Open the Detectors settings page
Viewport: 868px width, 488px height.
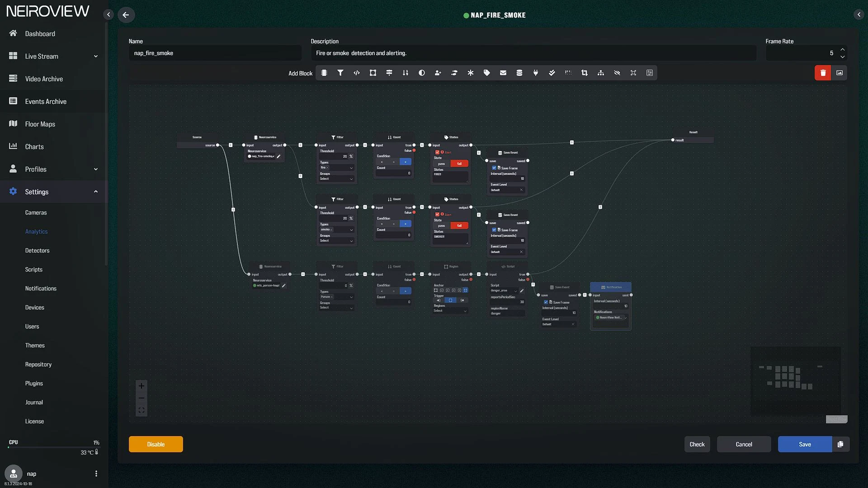point(37,250)
